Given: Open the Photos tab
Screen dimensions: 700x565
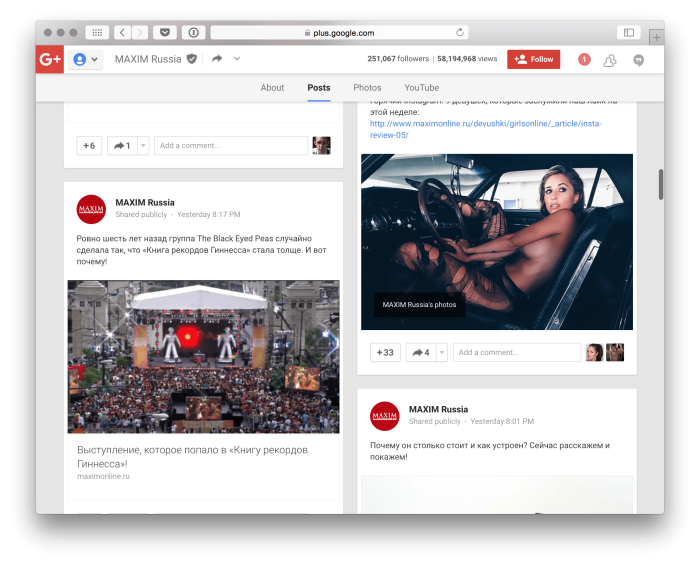Looking at the screenshot, I should click(367, 87).
